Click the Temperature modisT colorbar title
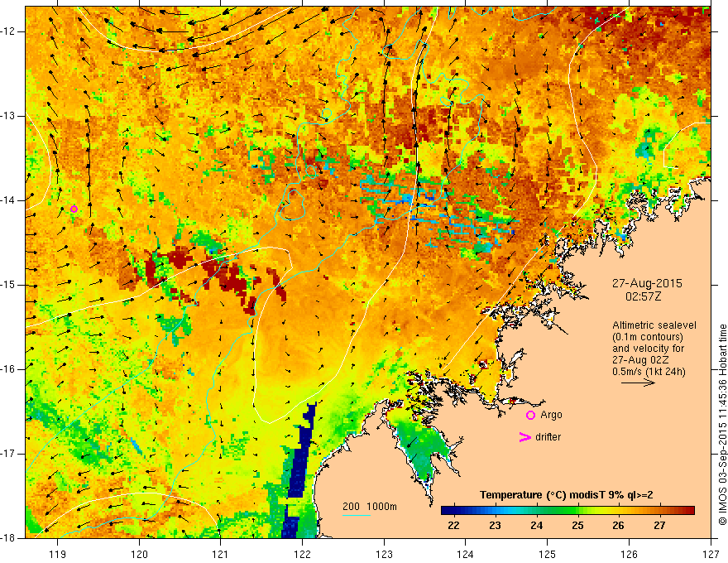Image resolution: width=728 pixels, height=563 pixels. (x=566, y=495)
